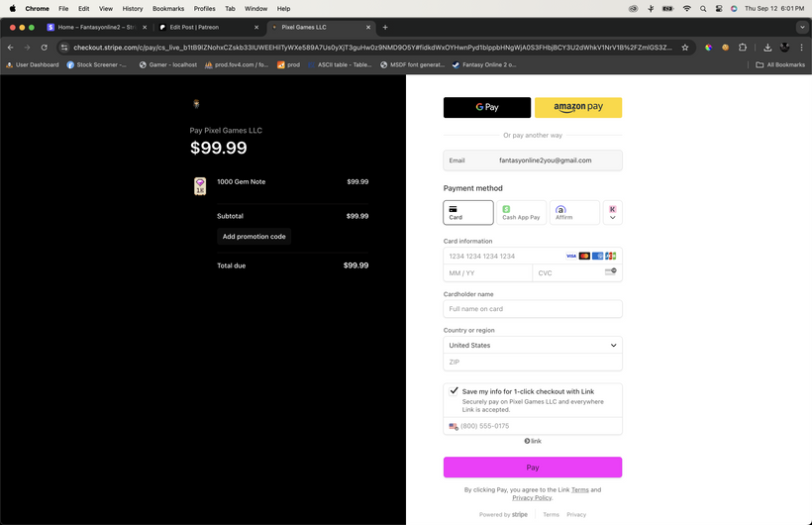
Task: Click the Visa card brand icon
Action: click(571, 256)
